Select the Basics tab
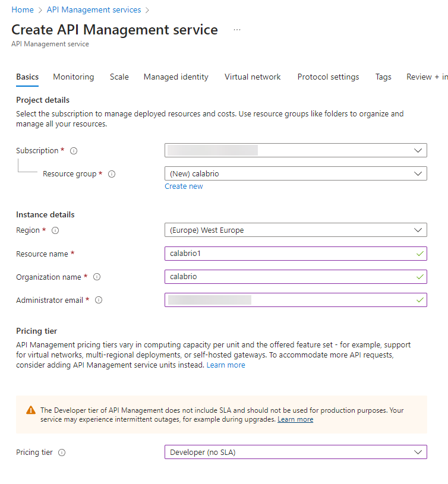Image resolution: width=448 pixels, height=484 pixels. pos(27,77)
